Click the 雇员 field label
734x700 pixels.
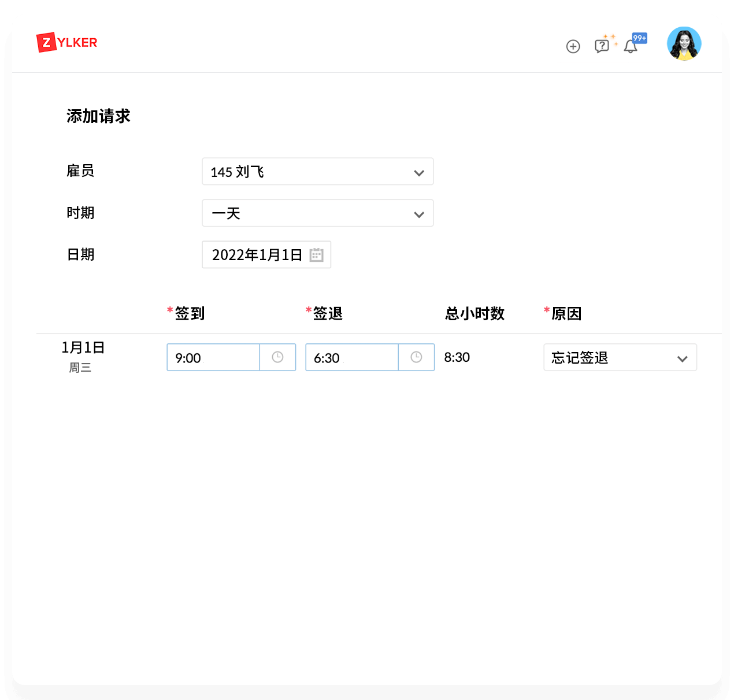coord(80,171)
